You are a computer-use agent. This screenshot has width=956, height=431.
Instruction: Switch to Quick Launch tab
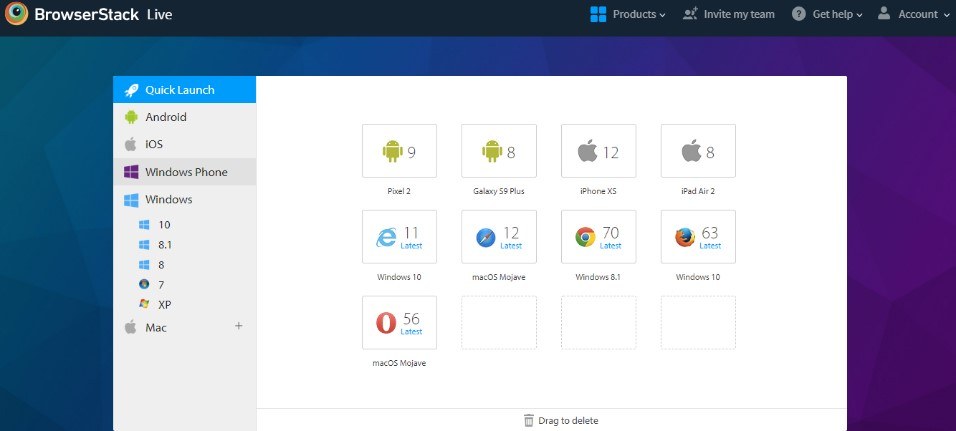point(185,90)
